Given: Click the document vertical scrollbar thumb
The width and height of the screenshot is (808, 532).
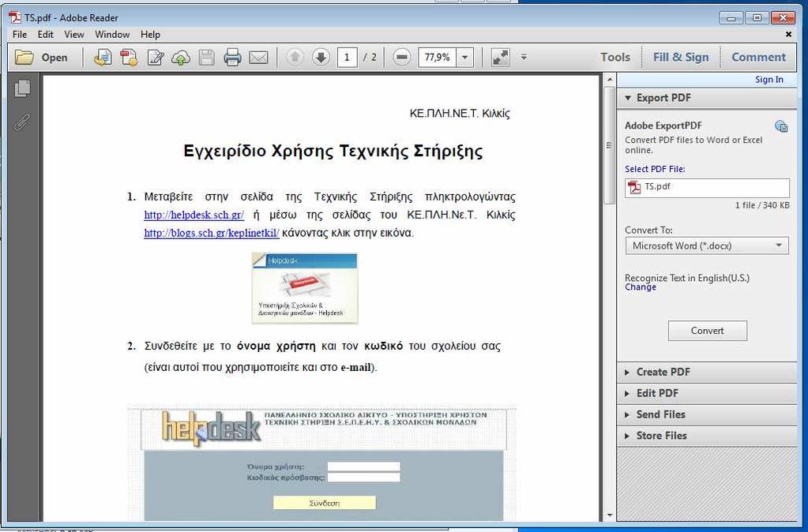Looking at the screenshot, I should (610, 145).
